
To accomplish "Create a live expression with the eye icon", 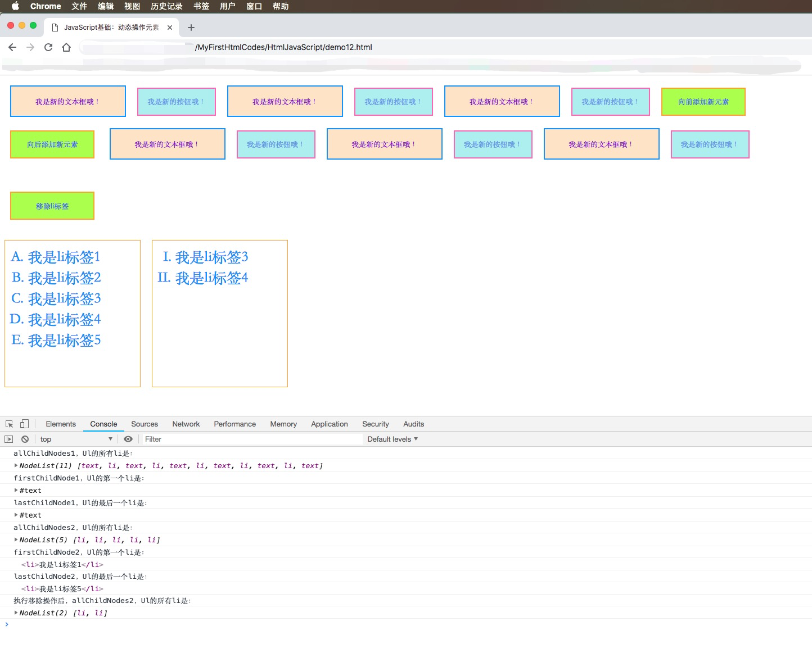I will (x=128, y=439).
